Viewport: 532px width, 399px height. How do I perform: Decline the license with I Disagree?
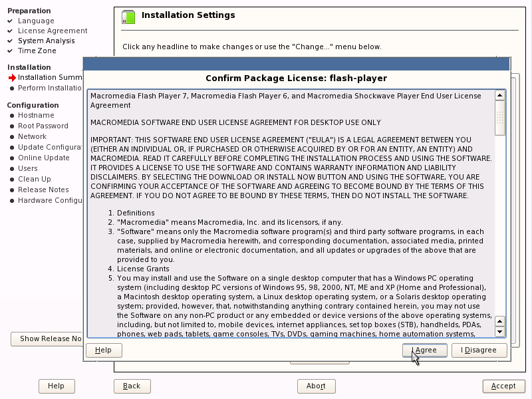click(x=479, y=350)
